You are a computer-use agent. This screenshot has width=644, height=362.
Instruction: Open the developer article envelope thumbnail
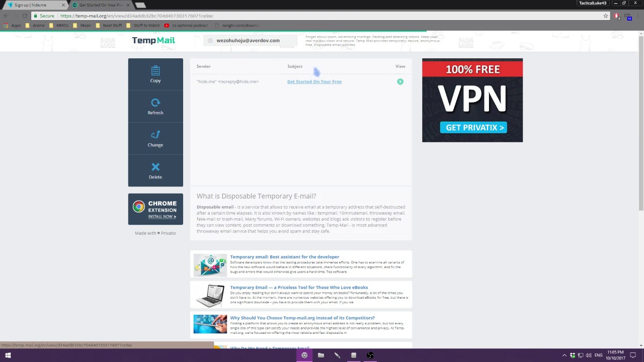point(210,264)
